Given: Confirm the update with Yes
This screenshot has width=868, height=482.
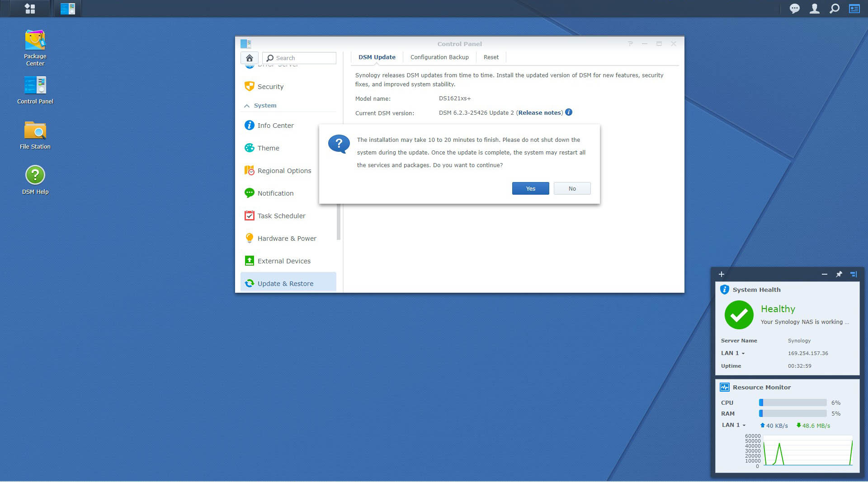Looking at the screenshot, I should coord(530,188).
